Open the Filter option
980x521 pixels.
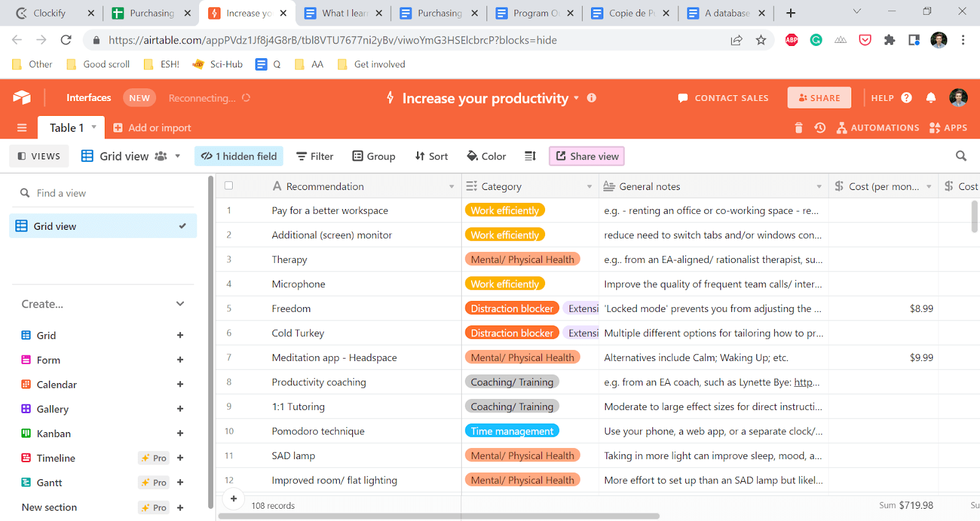click(x=315, y=156)
